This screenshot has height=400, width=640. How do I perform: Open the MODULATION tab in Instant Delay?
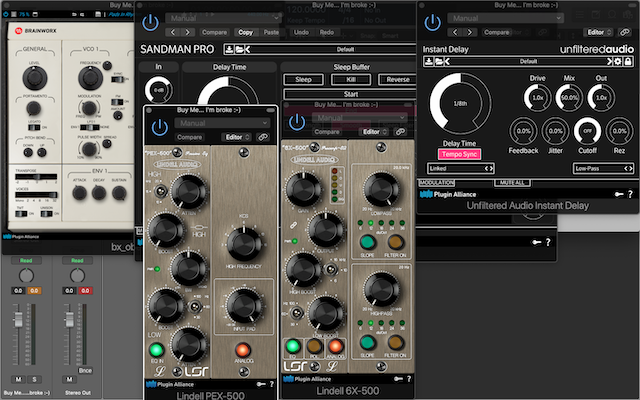436,182
